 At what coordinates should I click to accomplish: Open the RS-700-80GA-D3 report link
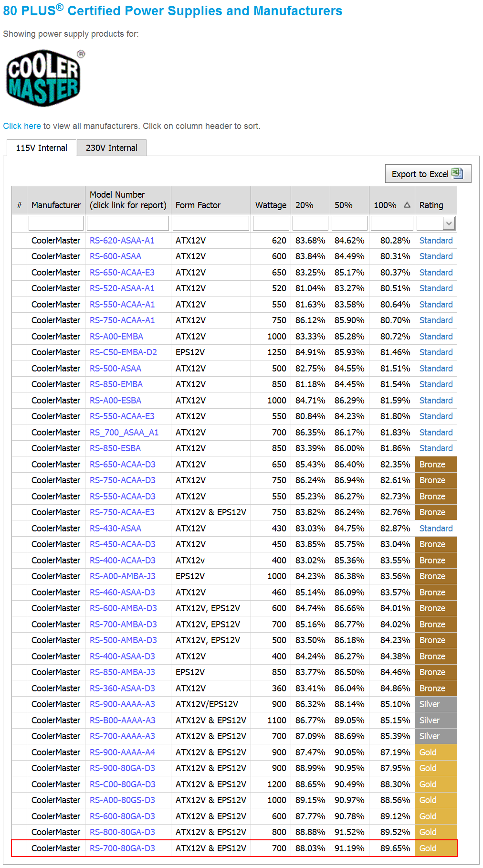pyautogui.click(x=122, y=848)
